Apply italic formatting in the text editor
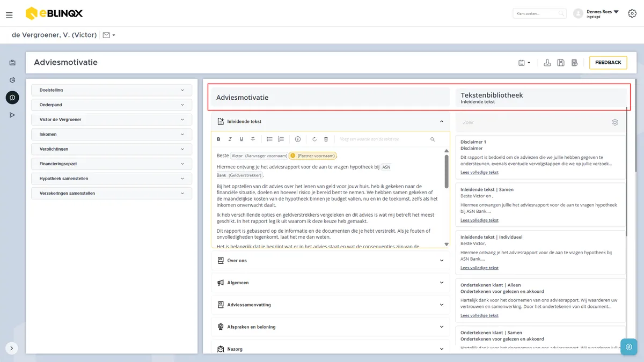The image size is (644, 362). 230,139
